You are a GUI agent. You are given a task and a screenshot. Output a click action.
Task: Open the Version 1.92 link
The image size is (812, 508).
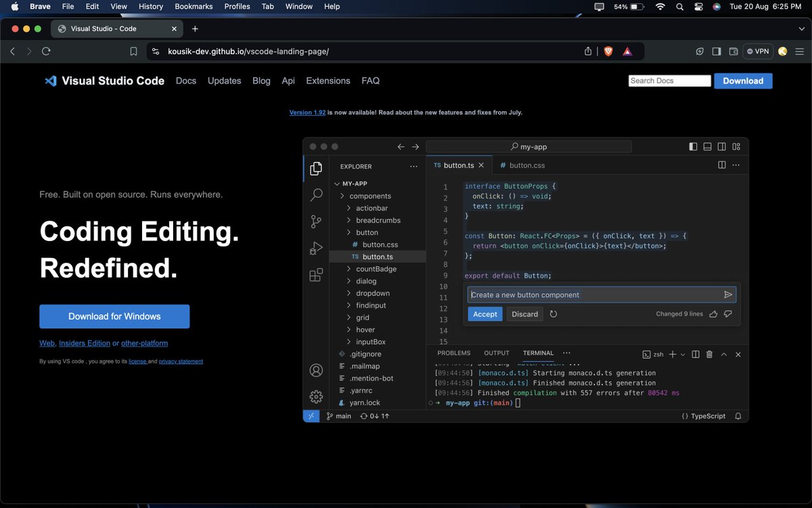(x=307, y=112)
